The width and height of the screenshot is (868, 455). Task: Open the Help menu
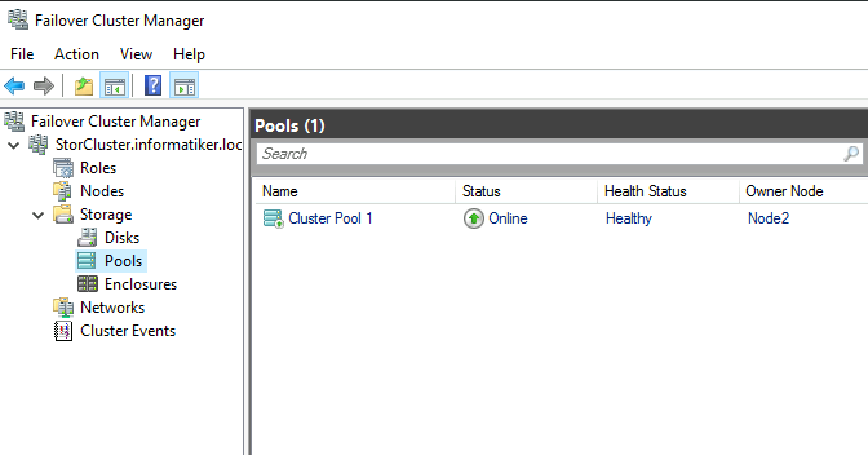[x=189, y=54]
